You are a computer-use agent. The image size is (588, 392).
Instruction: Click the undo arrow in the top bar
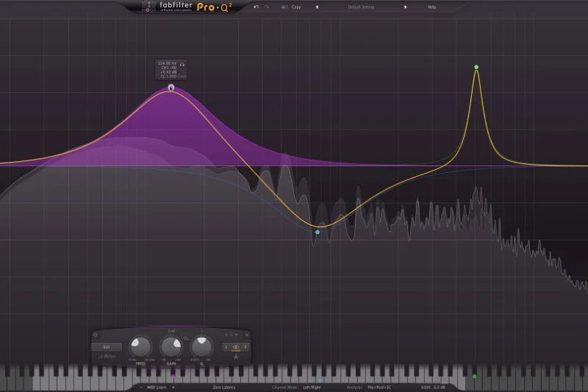tap(256, 7)
